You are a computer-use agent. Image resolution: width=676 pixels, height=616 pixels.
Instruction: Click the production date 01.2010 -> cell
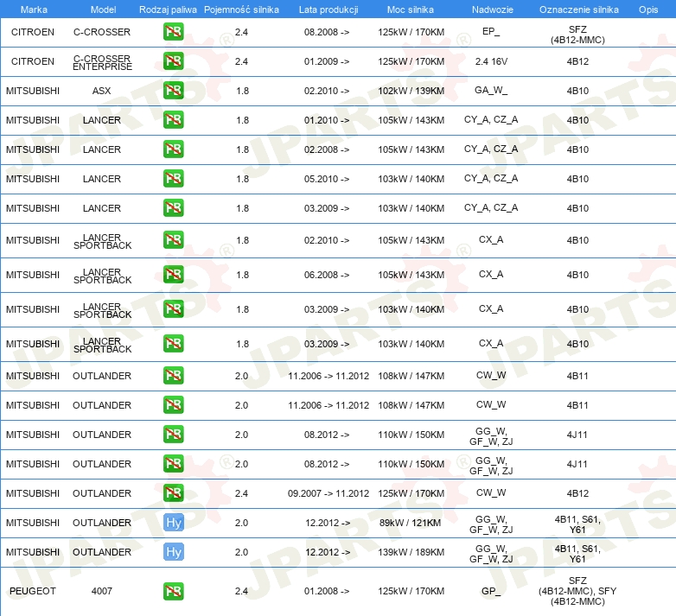[327, 120]
